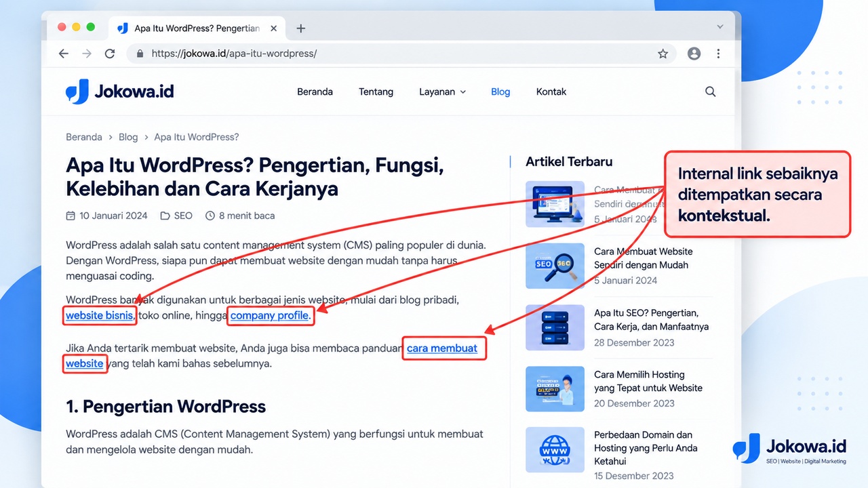Open the SEO category link
Viewport: 868px width, 488px height.
(183, 216)
